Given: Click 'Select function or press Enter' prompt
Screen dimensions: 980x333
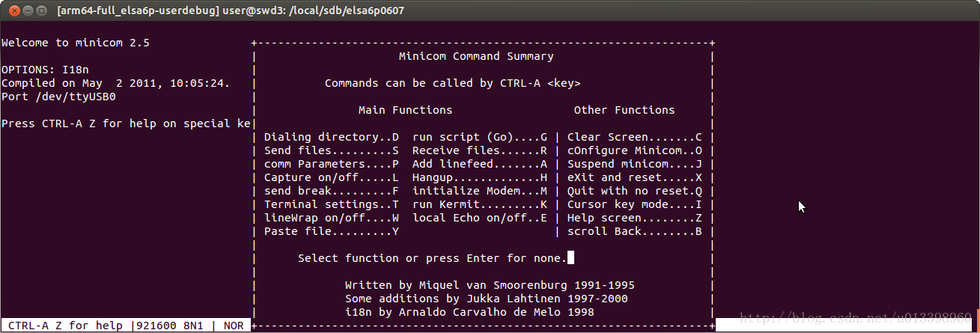Looking at the screenshot, I should [x=433, y=258].
